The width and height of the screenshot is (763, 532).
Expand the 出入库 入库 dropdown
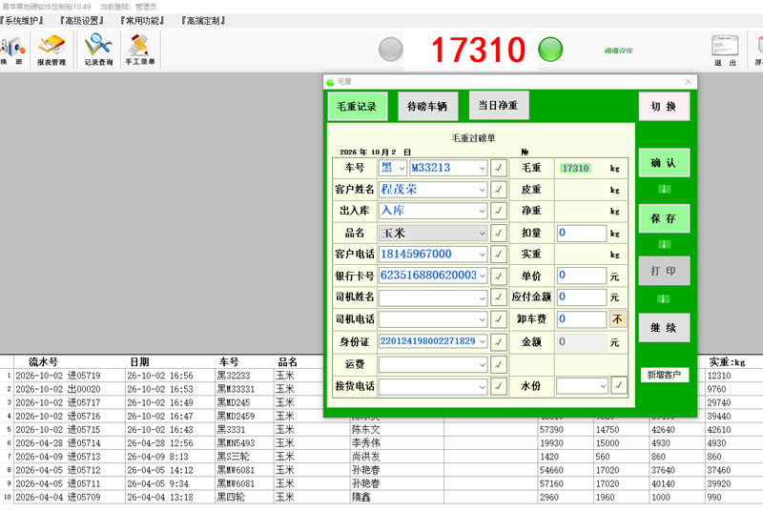[482, 211]
